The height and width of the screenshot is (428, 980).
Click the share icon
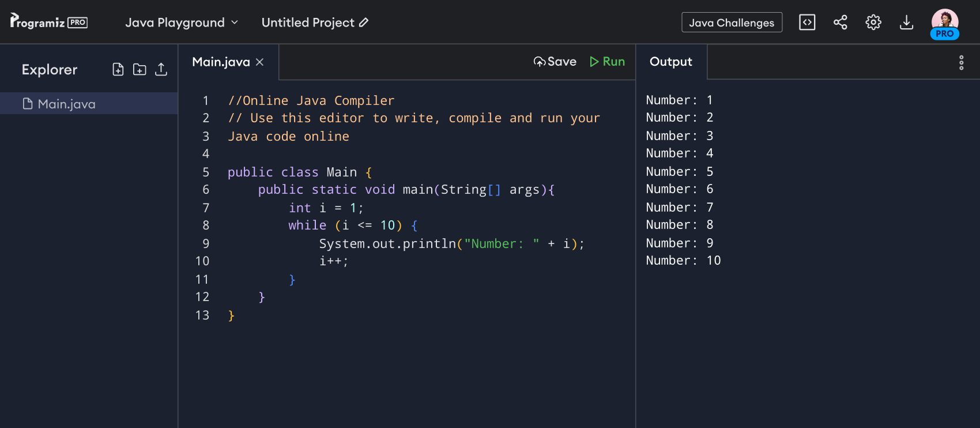pyautogui.click(x=840, y=22)
